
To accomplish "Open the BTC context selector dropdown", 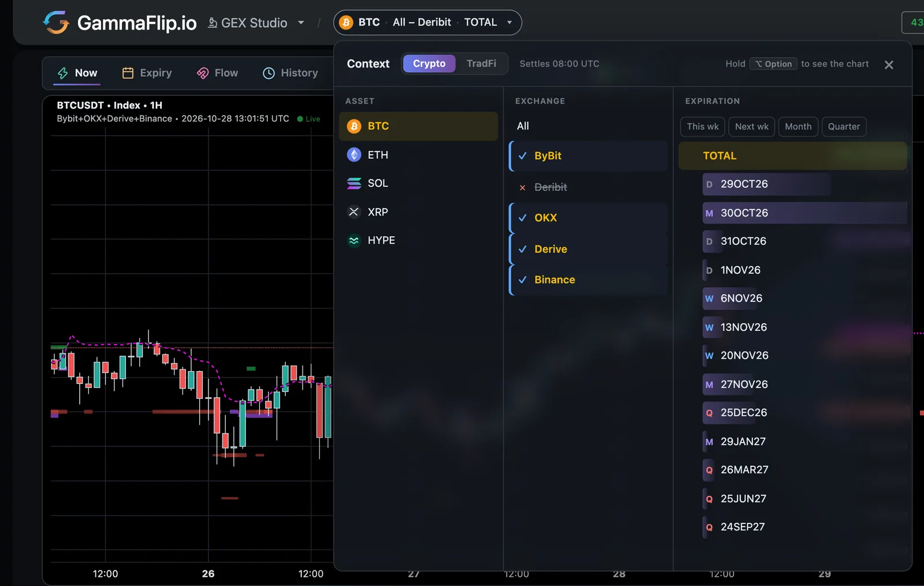I will tap(427, 23).
